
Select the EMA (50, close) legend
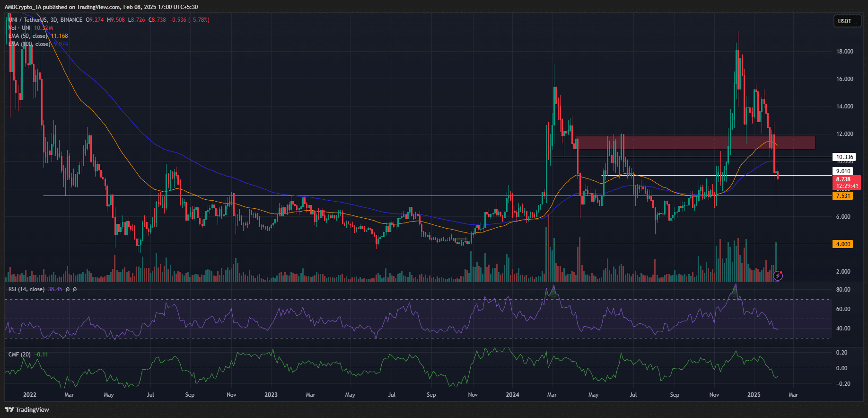(x=28, y=36)
